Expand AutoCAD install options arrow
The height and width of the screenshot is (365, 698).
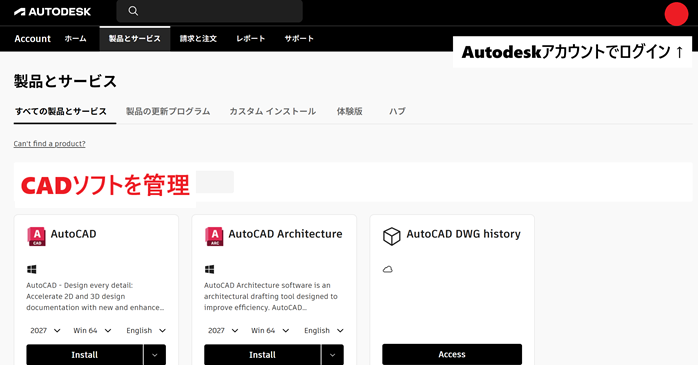pyautogui.click(x=155, y=355)
